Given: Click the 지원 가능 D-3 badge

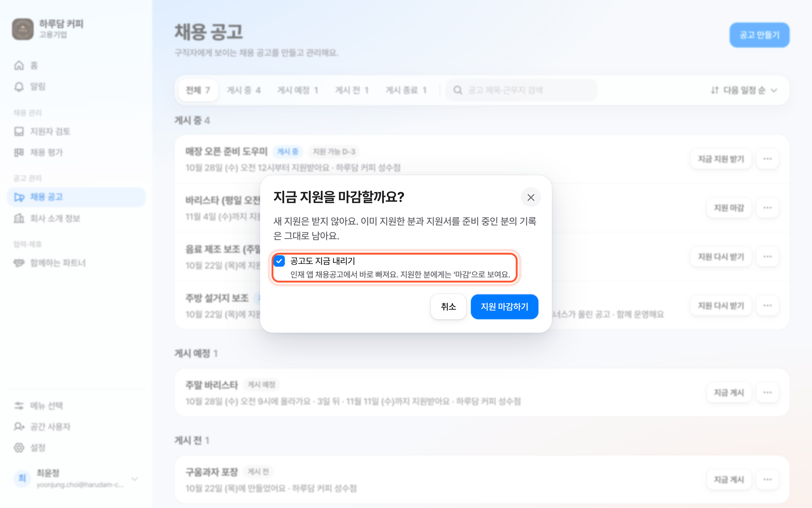Looking at the screenshot, I should coord(334,152).
